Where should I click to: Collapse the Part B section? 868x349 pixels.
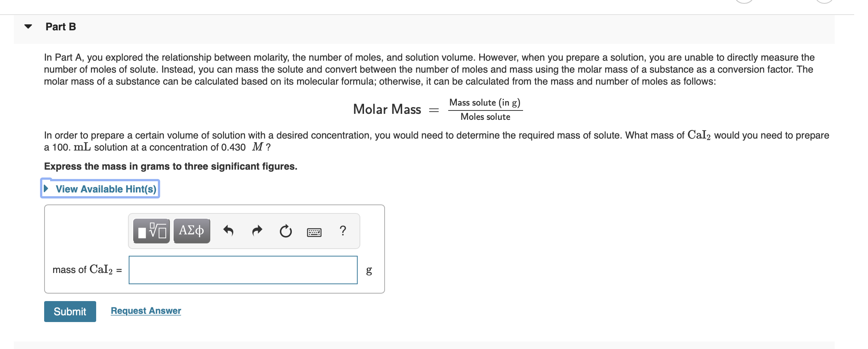tap(28, 25)
